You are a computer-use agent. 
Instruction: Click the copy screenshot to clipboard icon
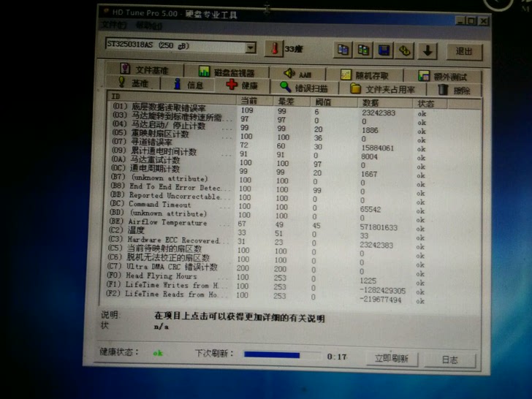click(x=363, y=50)
